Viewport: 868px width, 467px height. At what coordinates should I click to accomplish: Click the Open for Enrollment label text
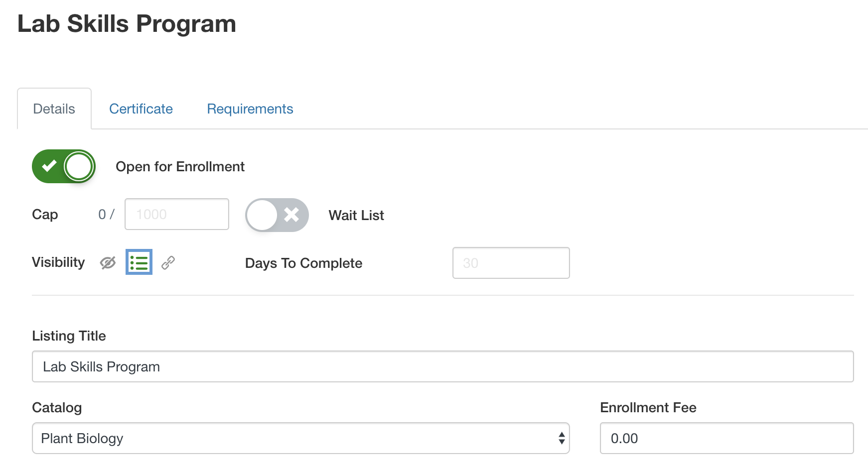pyautogui.click(x=180, y=167)
